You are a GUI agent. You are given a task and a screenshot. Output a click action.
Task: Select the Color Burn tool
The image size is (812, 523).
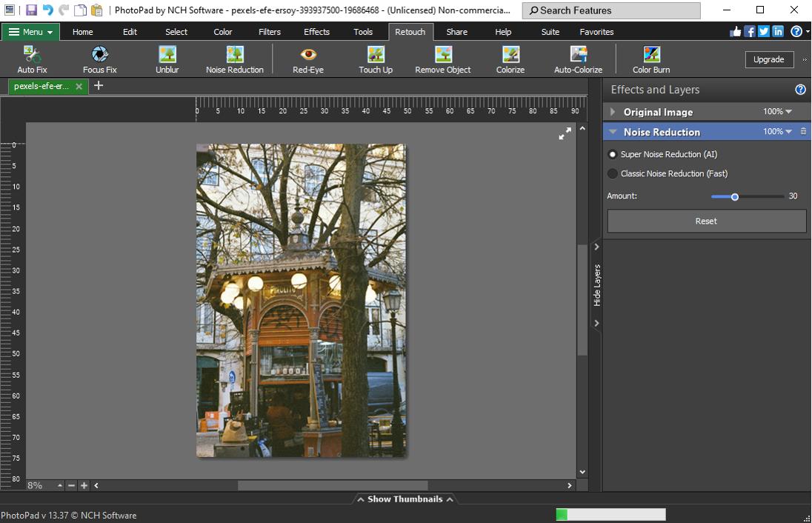click(650, 59)
